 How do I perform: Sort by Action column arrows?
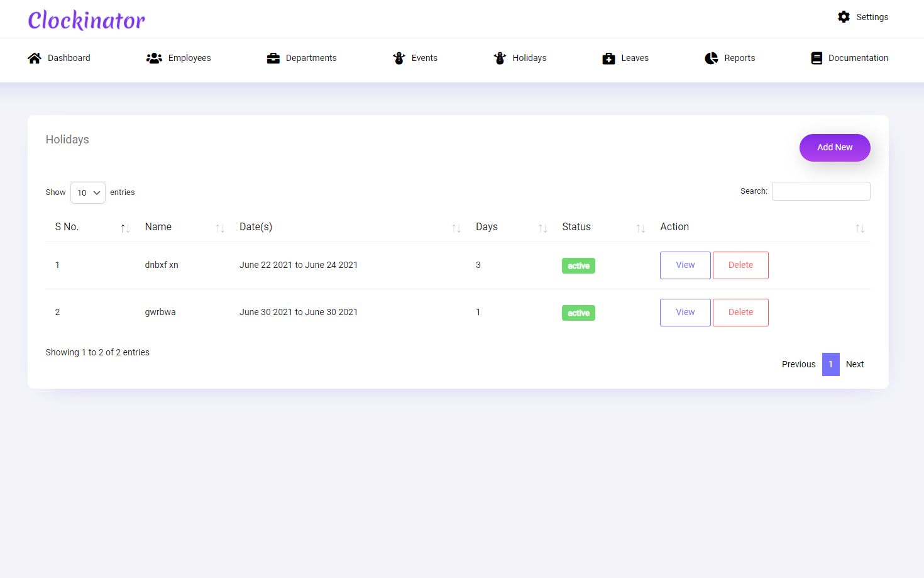click(x=860, y=228)
